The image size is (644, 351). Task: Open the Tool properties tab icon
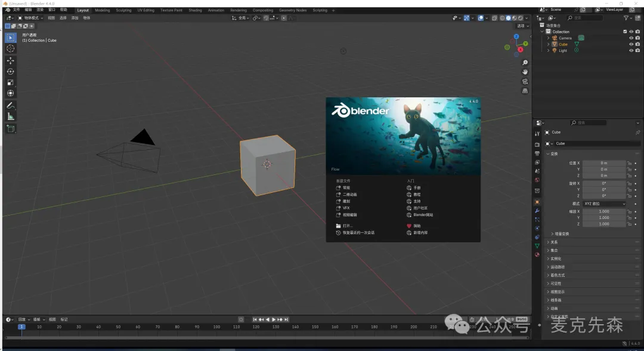[x=537, y=134]
